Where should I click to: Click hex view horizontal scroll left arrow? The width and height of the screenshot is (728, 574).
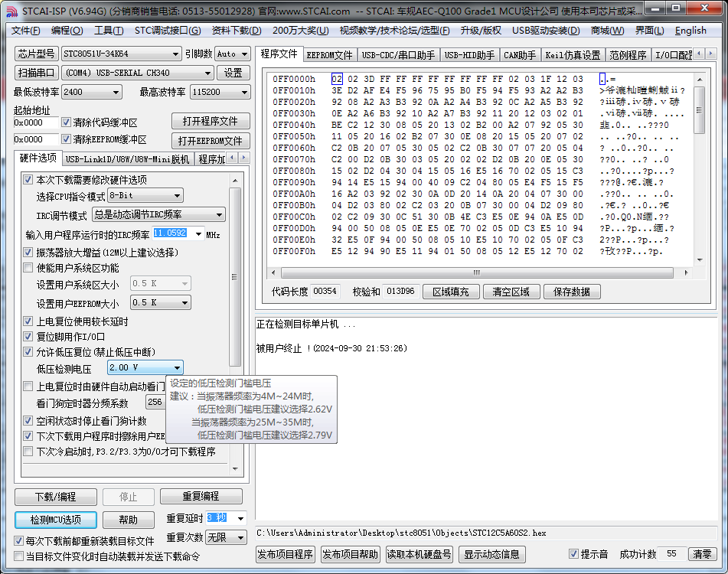pyautogui.click(x=273, y=273)
